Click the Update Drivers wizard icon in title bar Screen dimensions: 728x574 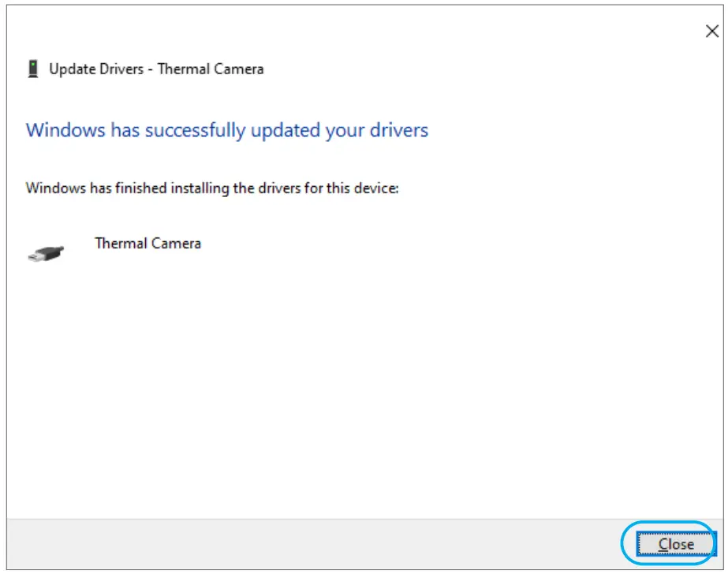pos(32,69)
